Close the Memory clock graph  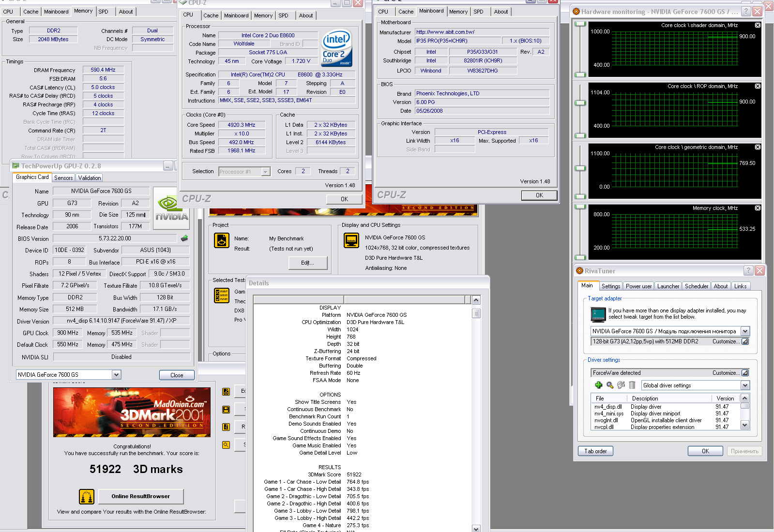[758, 208]
